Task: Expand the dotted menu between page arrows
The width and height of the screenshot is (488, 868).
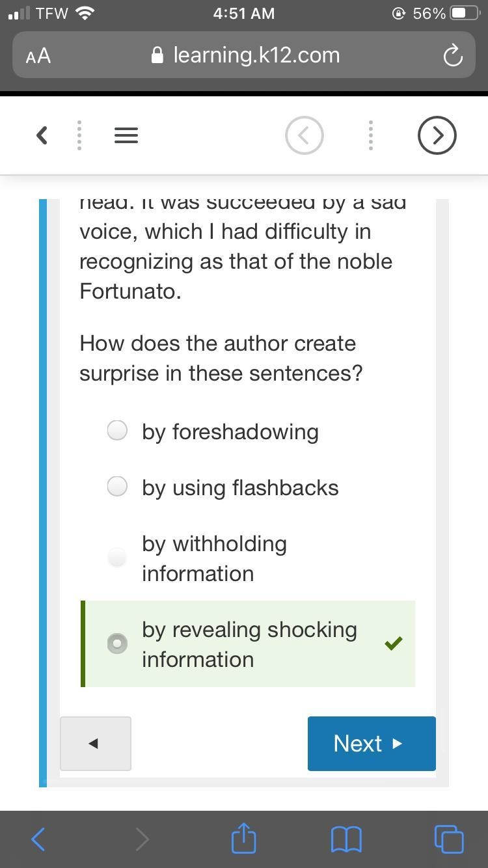Action: [x=371, y=135]
